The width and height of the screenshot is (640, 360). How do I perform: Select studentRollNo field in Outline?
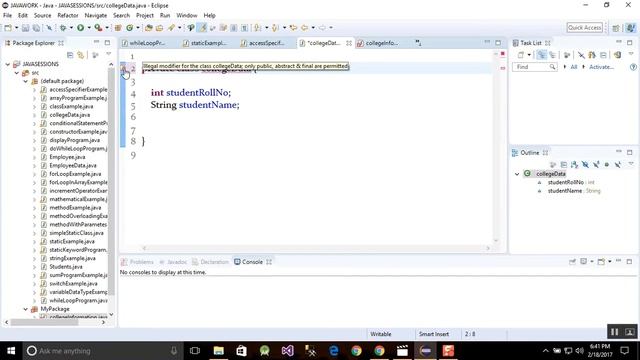[566, 182]
